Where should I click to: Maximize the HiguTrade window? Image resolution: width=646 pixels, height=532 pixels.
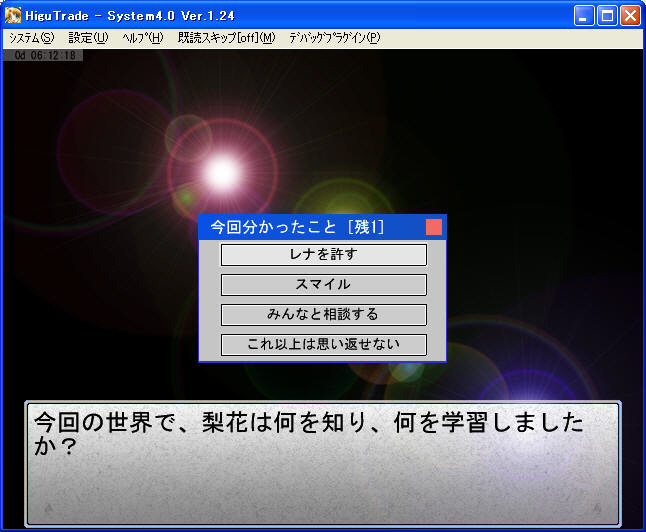[x=607, y=16]
